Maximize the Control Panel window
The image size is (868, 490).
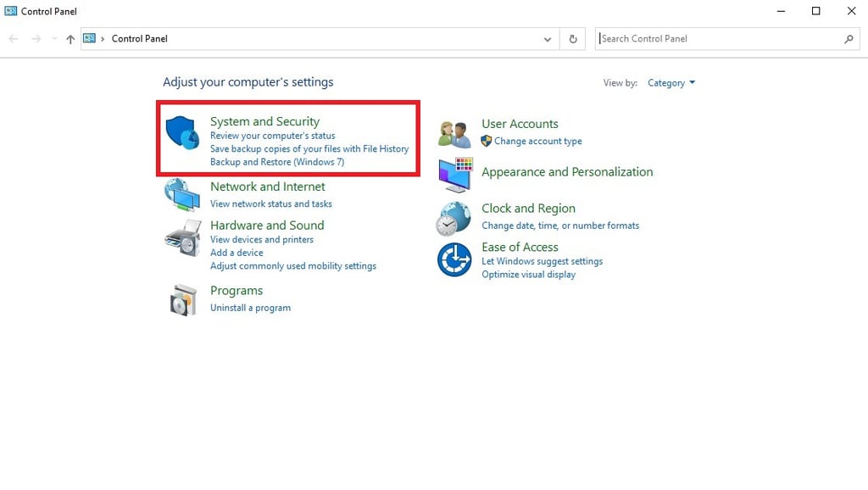[816, 11]
